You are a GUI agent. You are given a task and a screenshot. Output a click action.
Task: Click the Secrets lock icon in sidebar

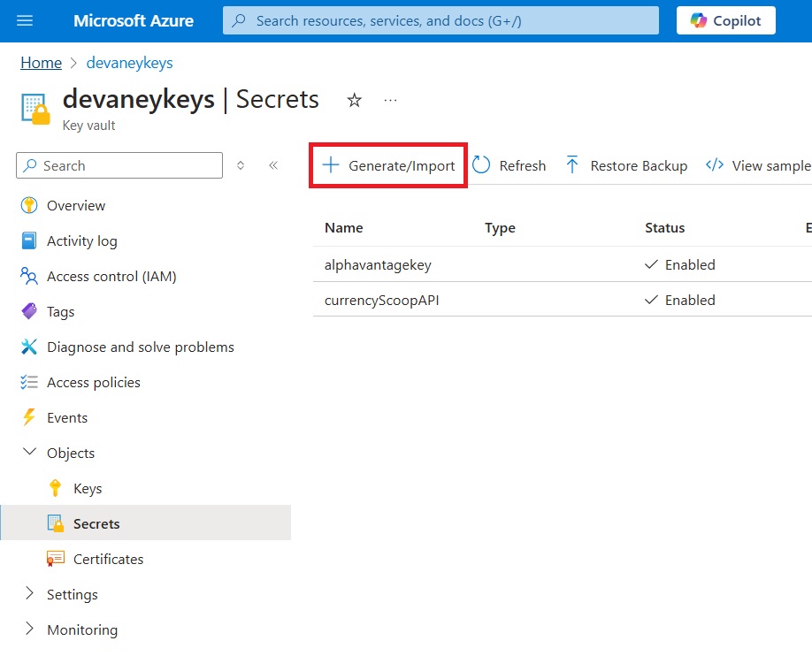pyautogui.click(x=56, y=523)
